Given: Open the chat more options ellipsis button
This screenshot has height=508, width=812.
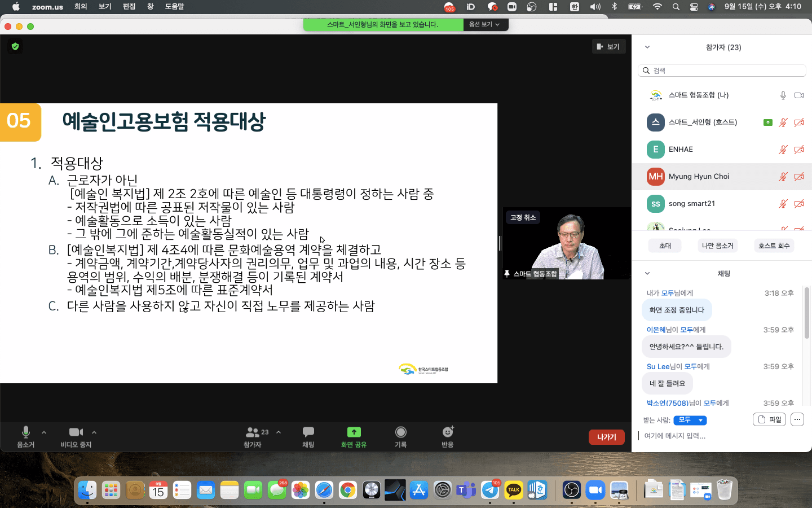Looking at the screenshot, I should (x=797, y=419).
